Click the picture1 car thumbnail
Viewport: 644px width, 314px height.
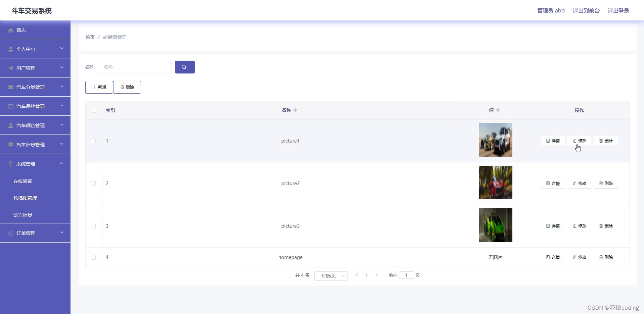click(x=495, y=140)
